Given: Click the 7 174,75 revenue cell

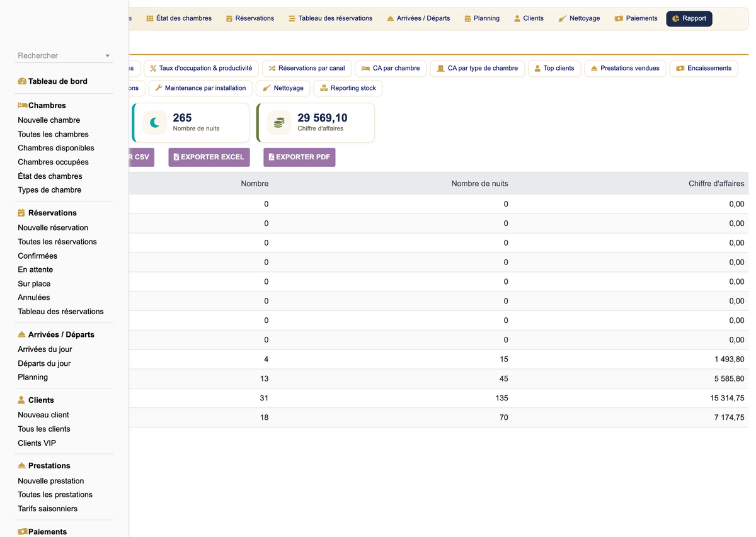Looking at the screenshot, I should (729, 417).
